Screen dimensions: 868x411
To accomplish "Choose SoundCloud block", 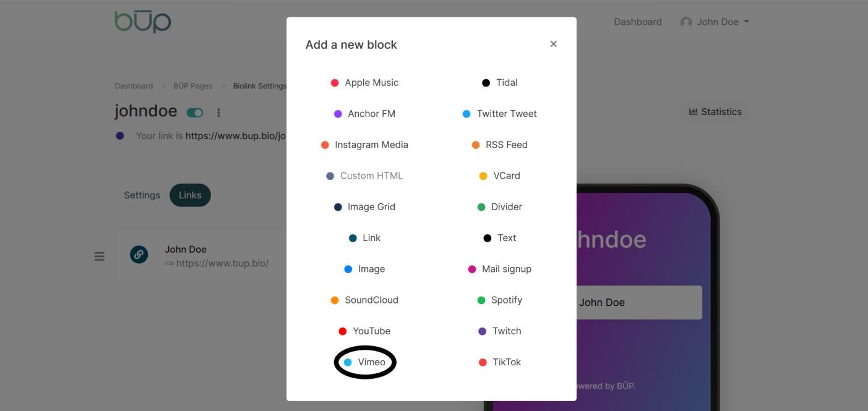I will pyautogui.click(x=364, y=300).
